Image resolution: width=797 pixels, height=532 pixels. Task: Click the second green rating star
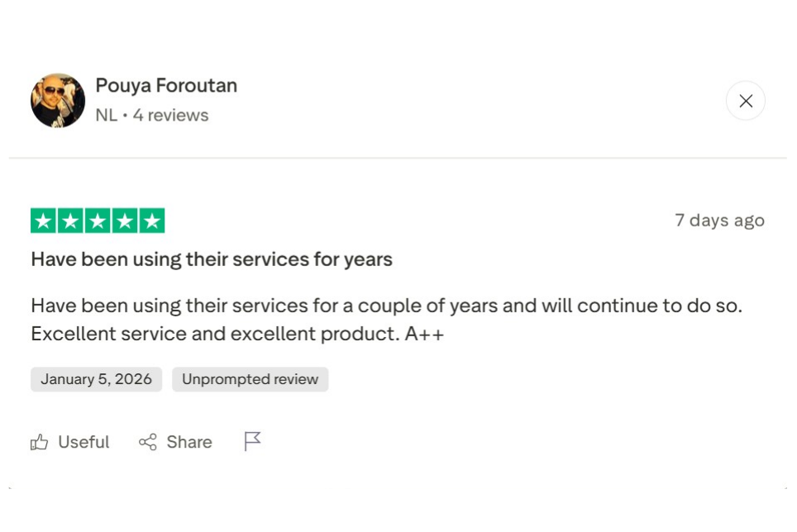click(x=71, y=221)
